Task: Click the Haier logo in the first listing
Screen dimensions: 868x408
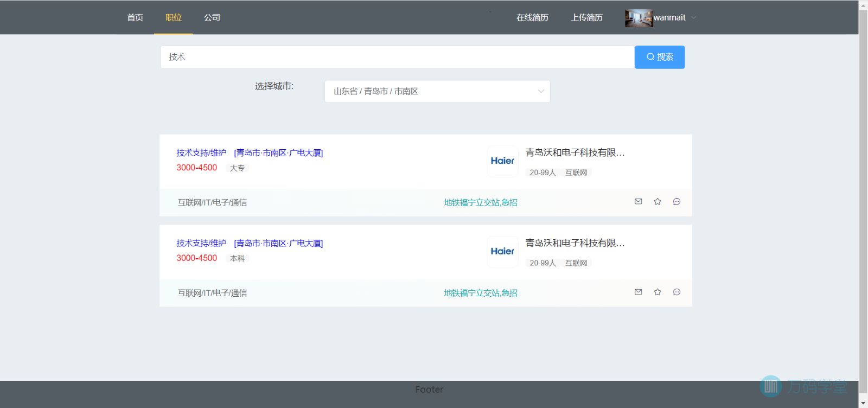Action: coord(502,161)
